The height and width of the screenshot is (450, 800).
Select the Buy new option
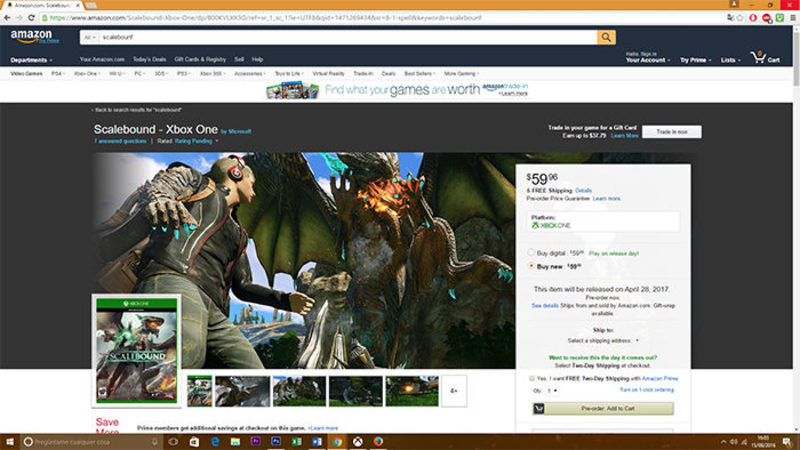pos(531,266)
